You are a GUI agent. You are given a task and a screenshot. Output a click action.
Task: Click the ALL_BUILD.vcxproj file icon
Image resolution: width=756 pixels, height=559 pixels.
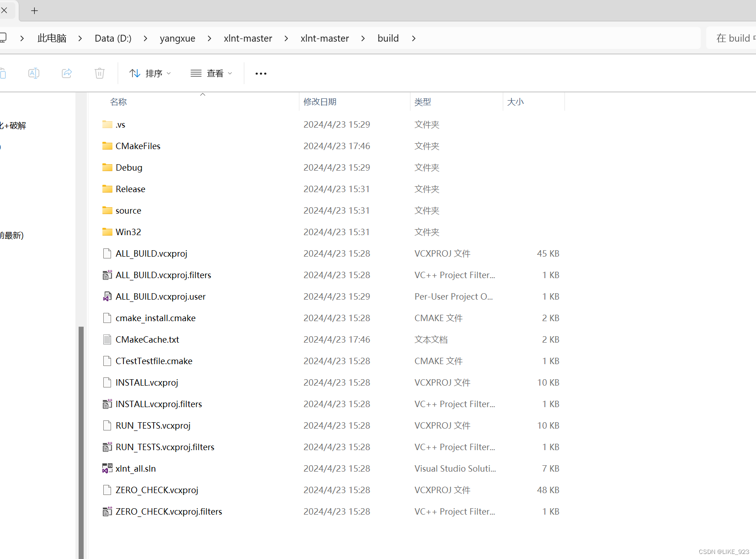click(107, 253)
